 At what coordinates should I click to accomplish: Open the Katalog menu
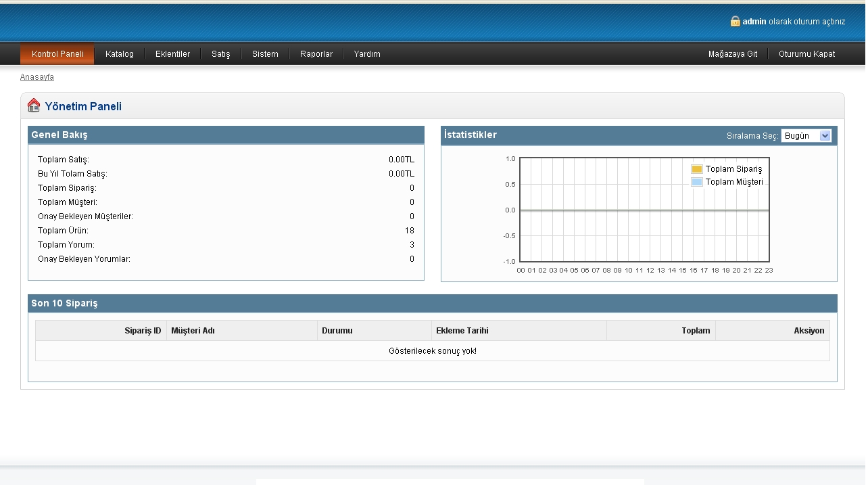120,54
